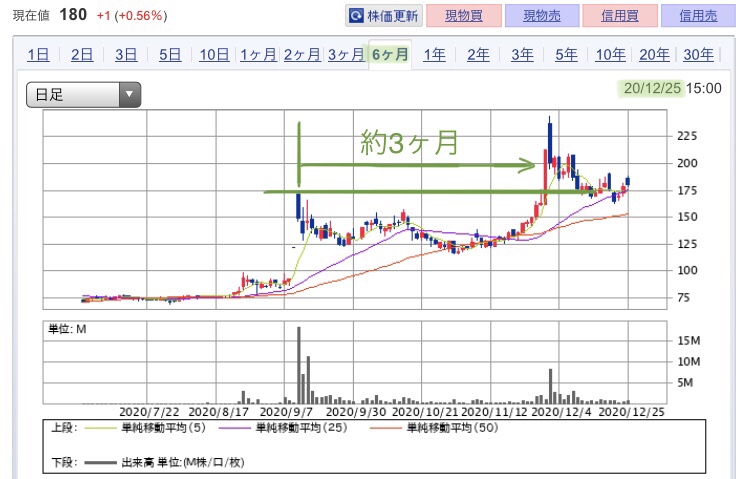Show the 20年 chart range
The width and height of the screenshot is (749, 479).
coord(654,55)
